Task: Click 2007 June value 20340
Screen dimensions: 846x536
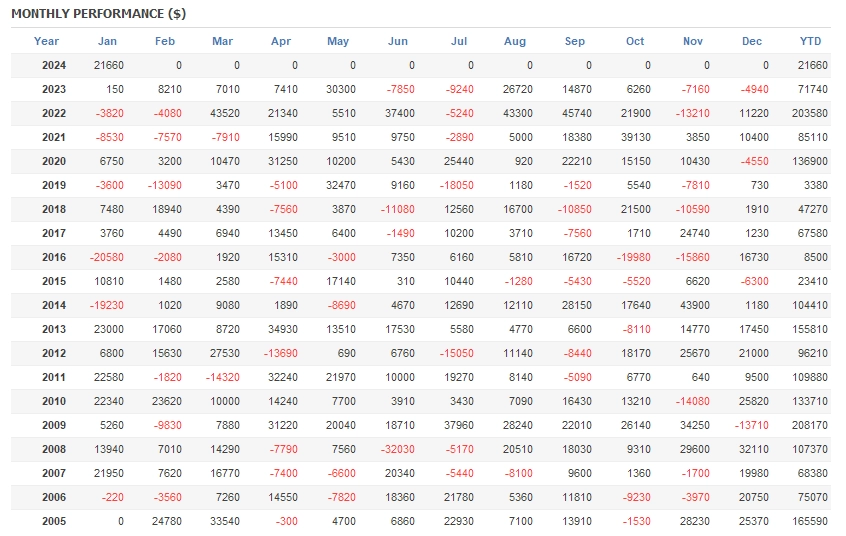Action: coord(400,473)
